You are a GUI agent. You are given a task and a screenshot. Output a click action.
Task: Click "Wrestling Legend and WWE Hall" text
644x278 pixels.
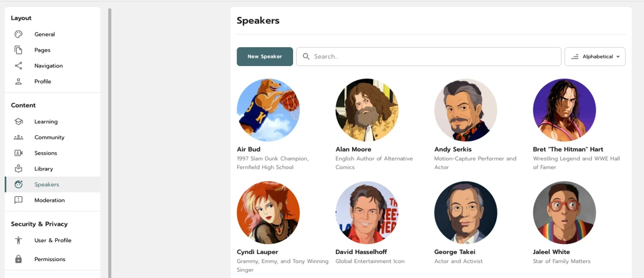pos(576,158)
